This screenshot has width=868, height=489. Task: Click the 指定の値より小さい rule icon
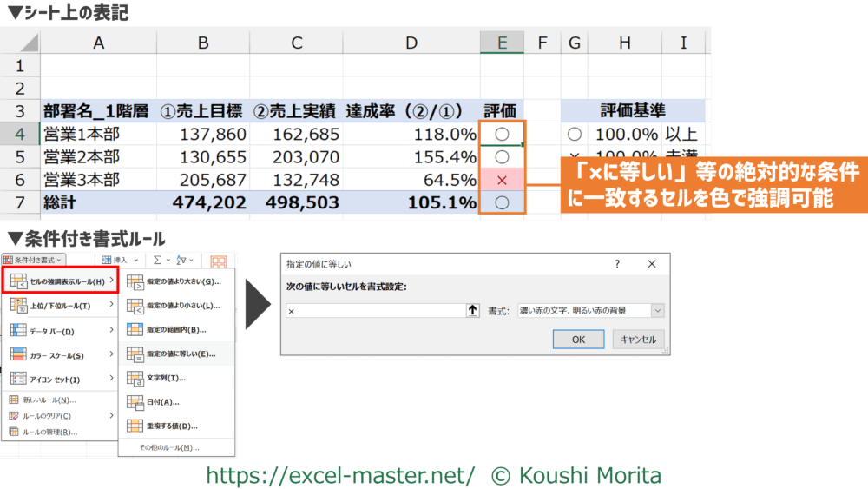[x=135, y=306]
